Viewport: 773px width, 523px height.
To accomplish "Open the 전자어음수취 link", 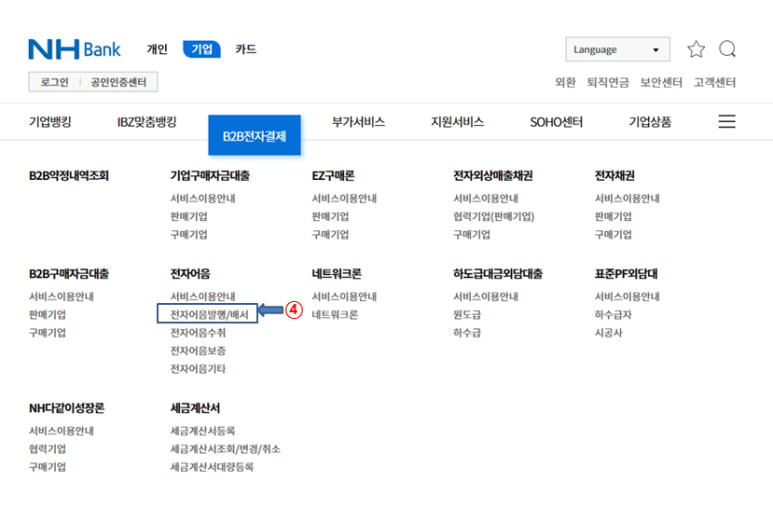I will (x=198, y=333).
